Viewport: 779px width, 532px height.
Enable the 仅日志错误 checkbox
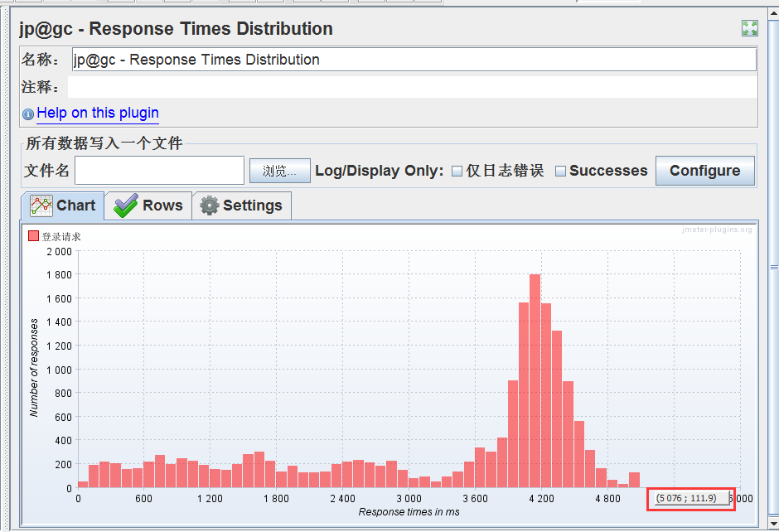[x=456, y=171]
